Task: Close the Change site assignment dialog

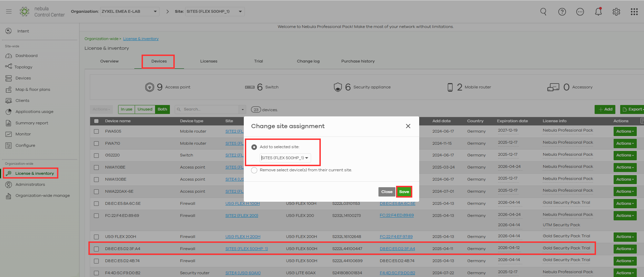Action: click(408, 126)
